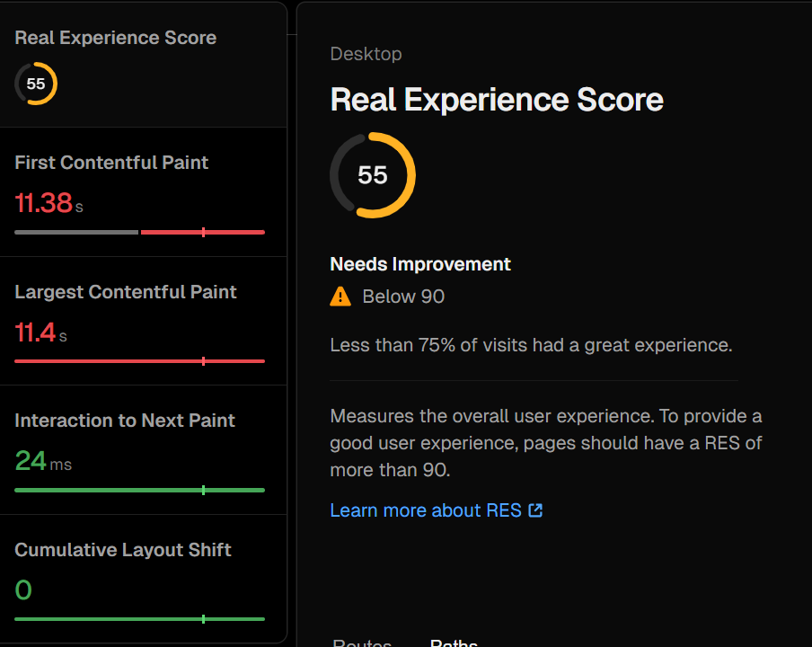Click the orange warning triangle icon
812x647 pixels.
pos(340,297)
